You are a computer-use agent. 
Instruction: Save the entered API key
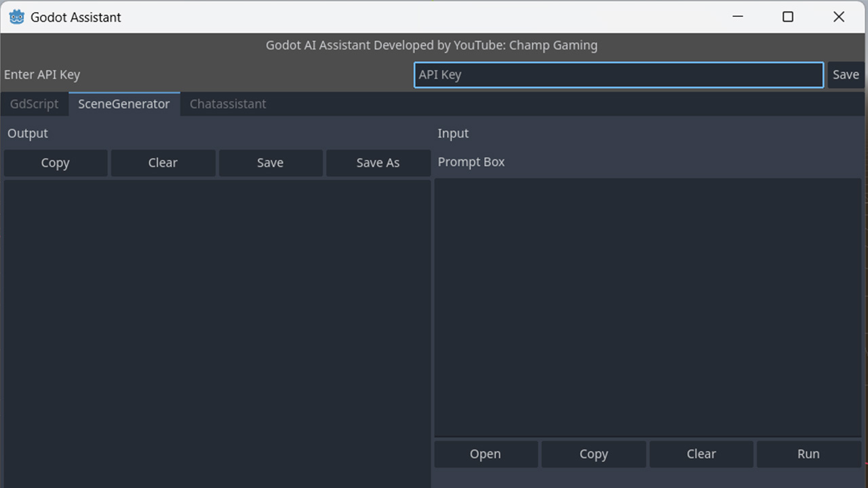[846, 75]
